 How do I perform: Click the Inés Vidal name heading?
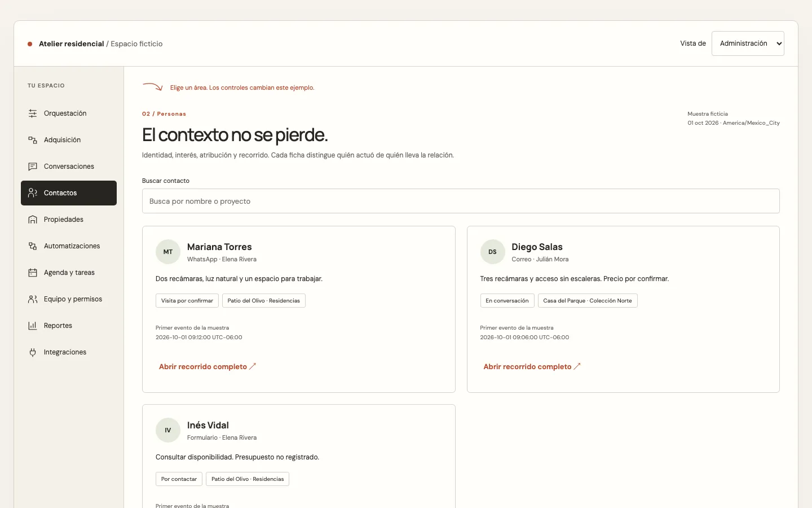point(208,426)
